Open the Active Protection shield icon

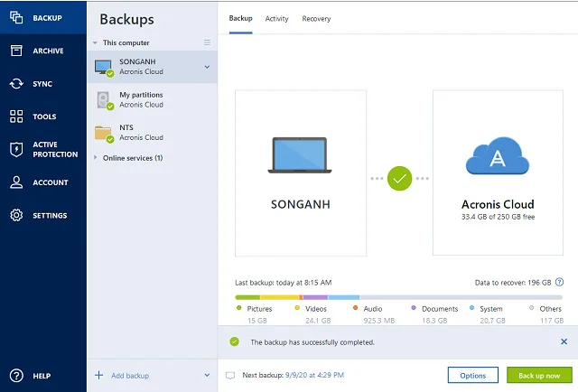tap(16, 149)
